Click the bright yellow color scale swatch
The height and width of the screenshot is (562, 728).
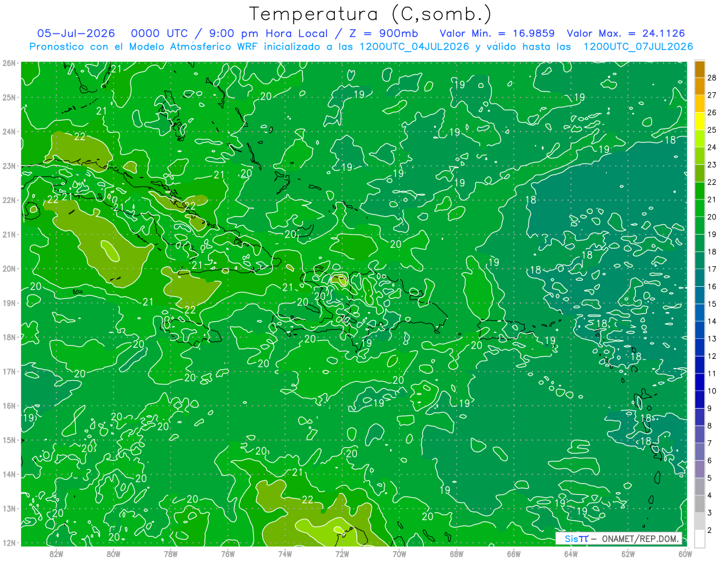pyautogui.click(x=699, y=121)
